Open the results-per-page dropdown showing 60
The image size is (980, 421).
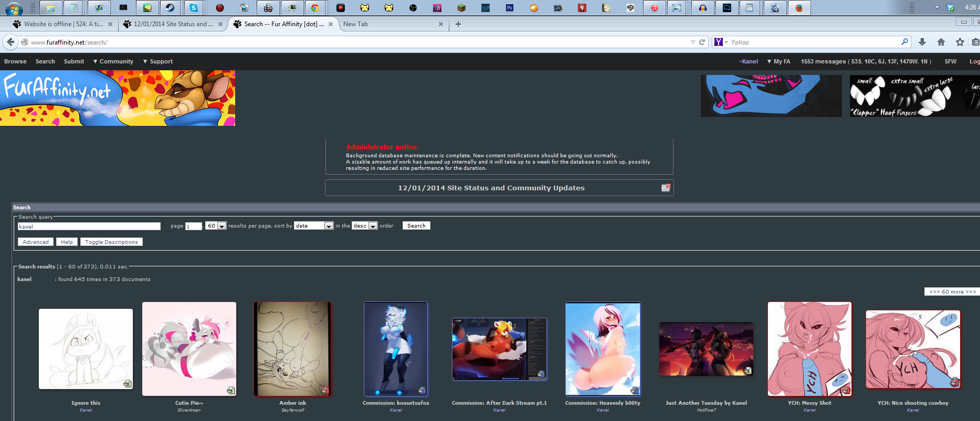[216, 225]
